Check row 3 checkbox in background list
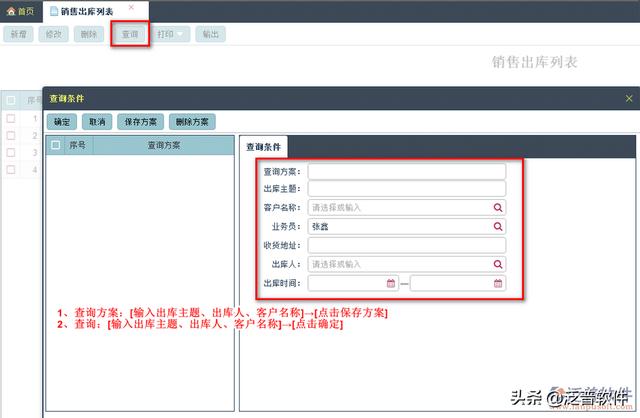Image resolution: width=640 pixels, height=418 pixels. [11, 152]
